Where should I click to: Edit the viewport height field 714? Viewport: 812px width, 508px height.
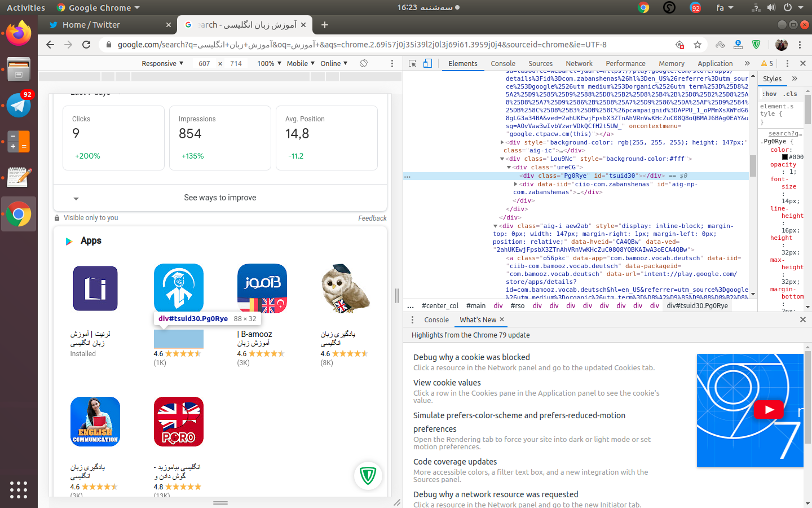pyautogui.click(x=236, y=63)
